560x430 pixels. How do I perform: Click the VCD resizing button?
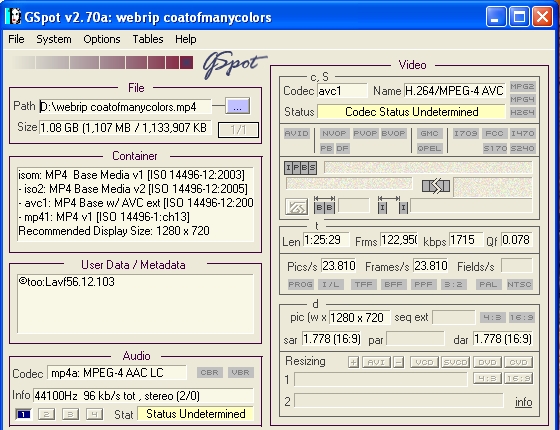424,362
